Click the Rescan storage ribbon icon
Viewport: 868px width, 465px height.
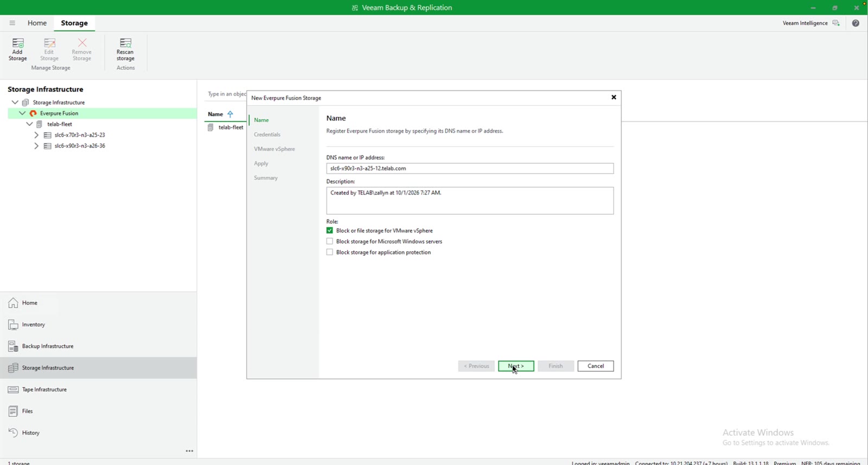click(125, 49)
